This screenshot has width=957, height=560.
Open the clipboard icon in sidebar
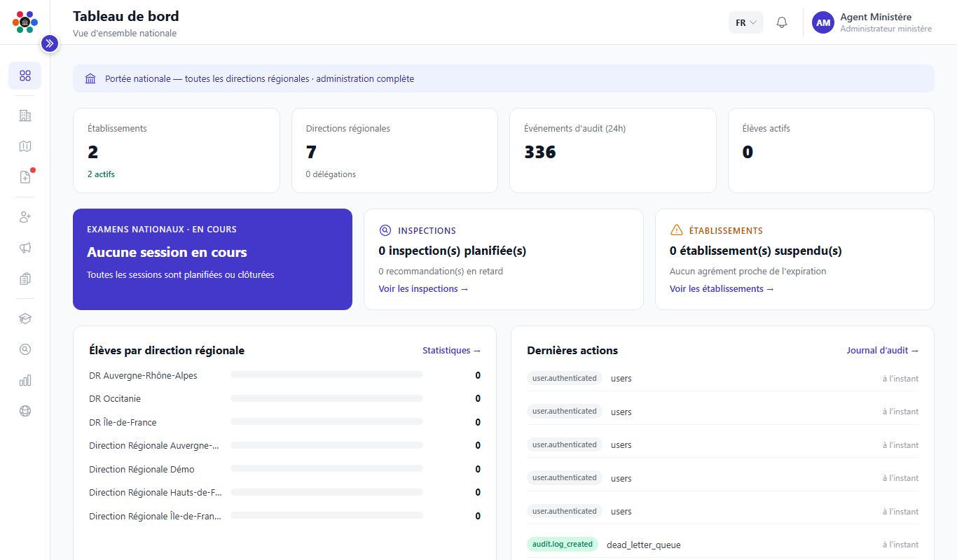[25, 279]
